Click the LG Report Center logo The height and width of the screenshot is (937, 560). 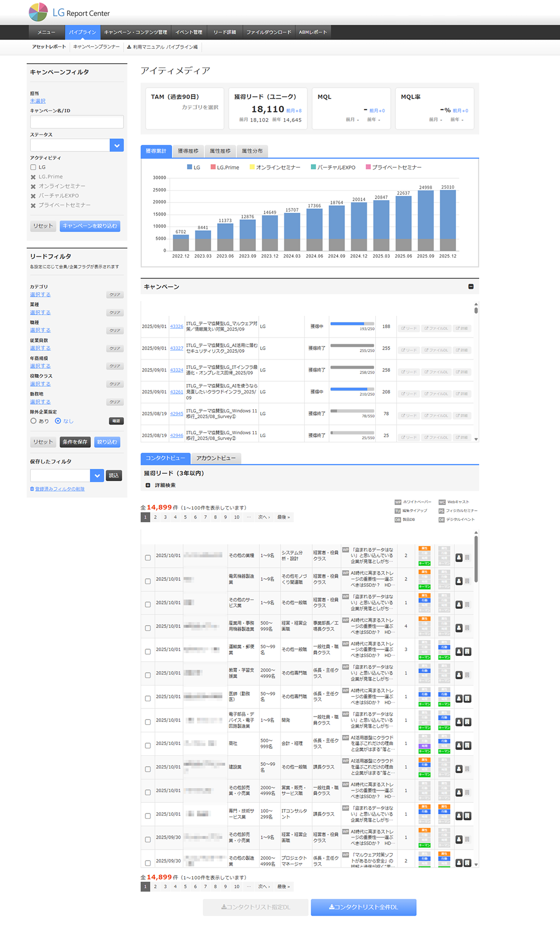(x=69, y=12)
